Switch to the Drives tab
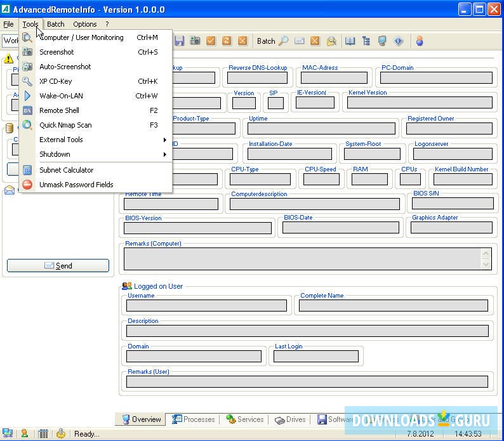504x441 pixels. point(290,419)
